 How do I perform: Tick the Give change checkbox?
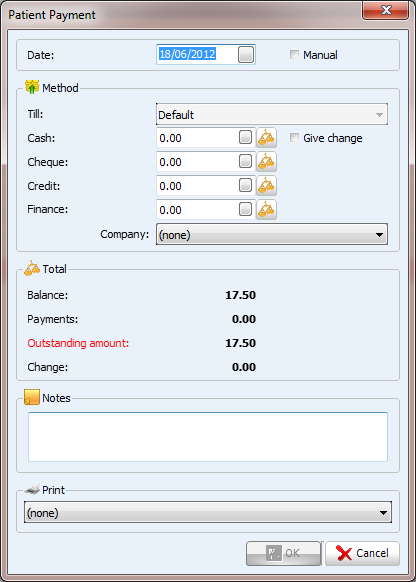click(x=294, y=138)
